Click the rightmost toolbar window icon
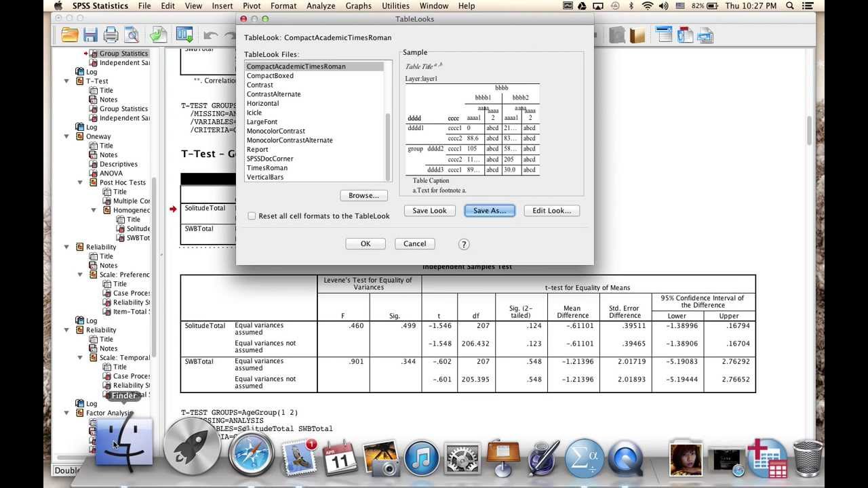This screenshot has height=488, width=868. [x=705, y=35]
